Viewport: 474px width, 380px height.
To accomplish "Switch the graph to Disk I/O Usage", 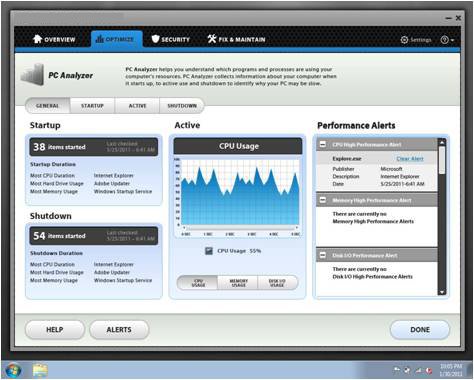I will click(277, 283).
